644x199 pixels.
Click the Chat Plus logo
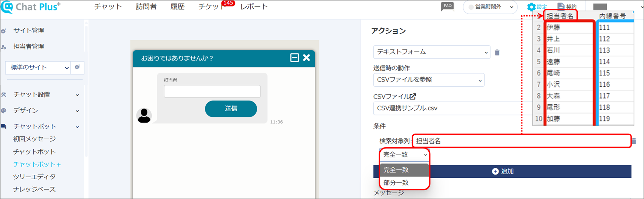pyautogui.click(x=31, y=7)
